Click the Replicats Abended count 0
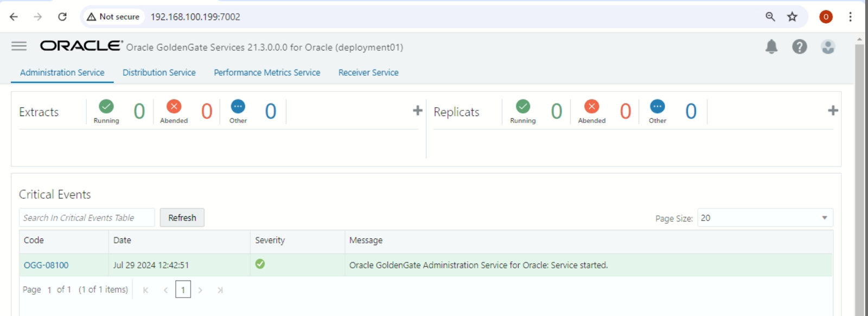This screenshot has height=316, width=868. click(x=626, y=112)
